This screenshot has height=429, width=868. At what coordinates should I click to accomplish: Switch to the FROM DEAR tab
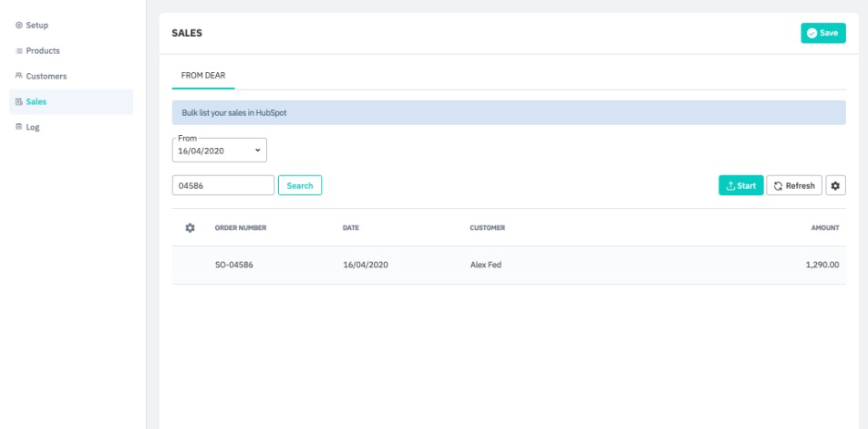203,75
